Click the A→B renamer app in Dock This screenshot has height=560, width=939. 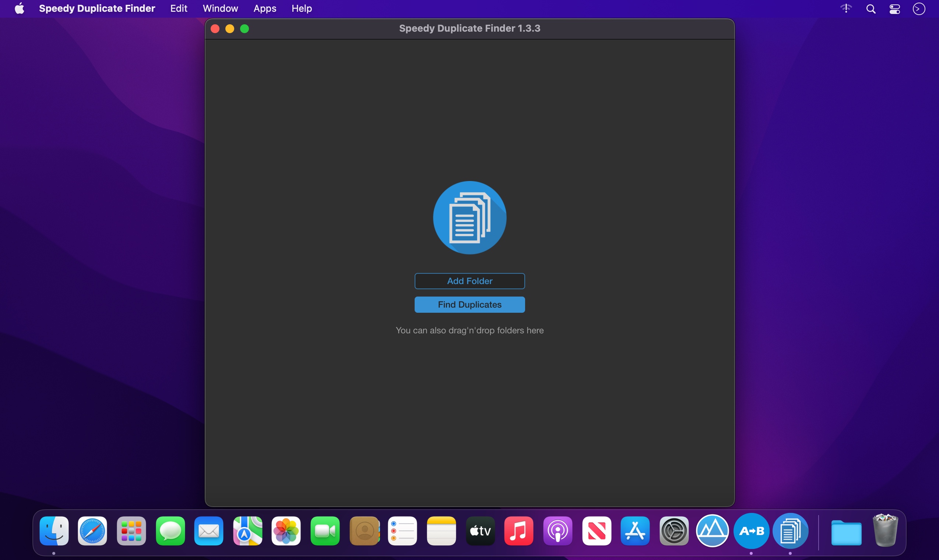[x=751, y=531]
